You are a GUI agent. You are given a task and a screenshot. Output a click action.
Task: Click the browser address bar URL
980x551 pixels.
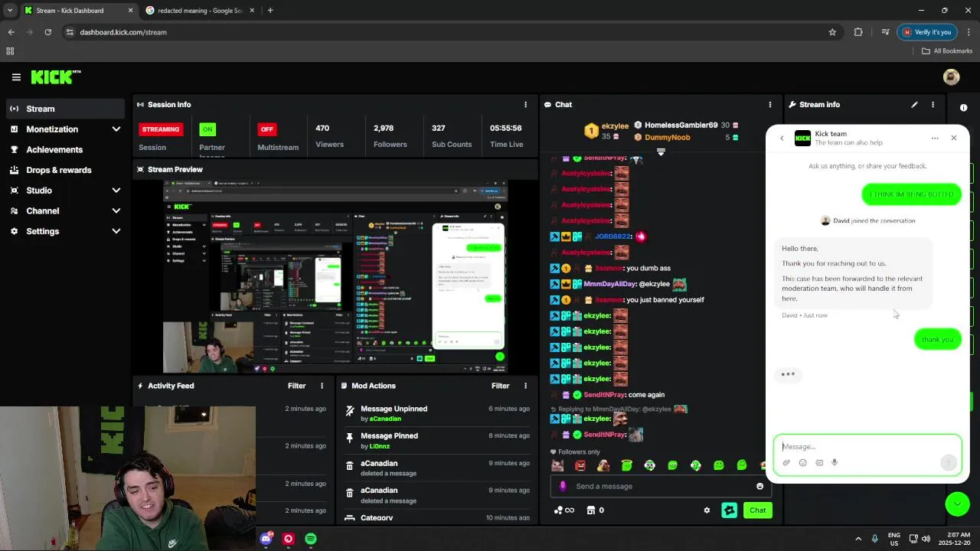123,32
